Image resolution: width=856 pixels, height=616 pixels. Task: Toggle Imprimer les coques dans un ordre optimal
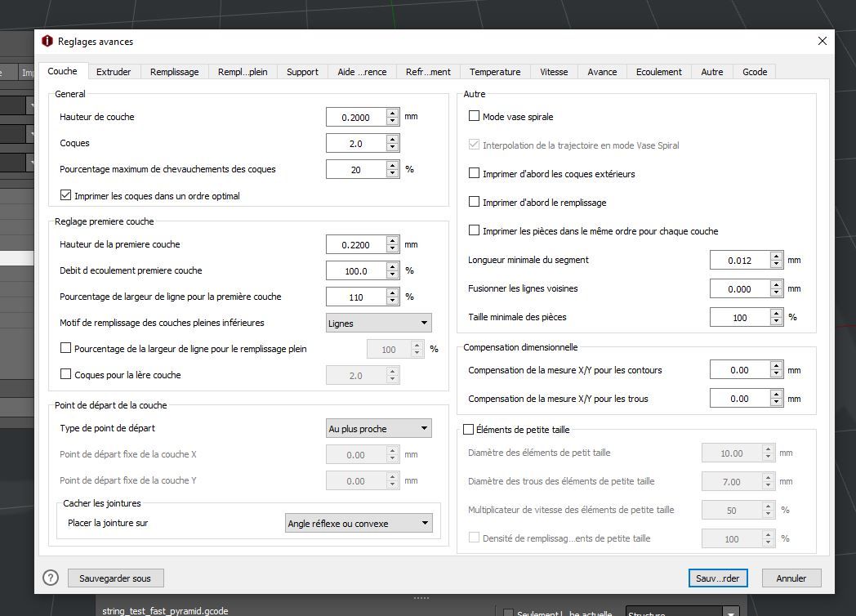(65, 195)
